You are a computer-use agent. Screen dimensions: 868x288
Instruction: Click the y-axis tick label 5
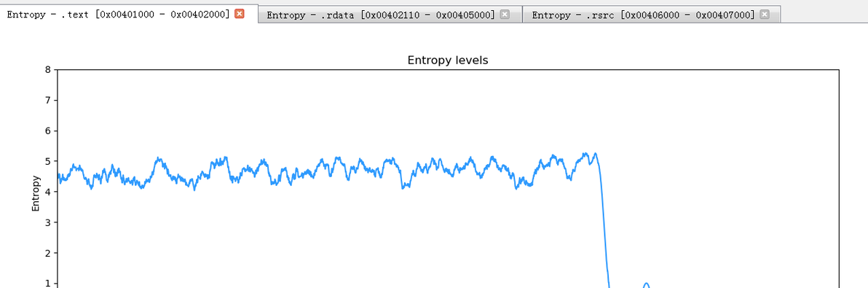point(48,161)
